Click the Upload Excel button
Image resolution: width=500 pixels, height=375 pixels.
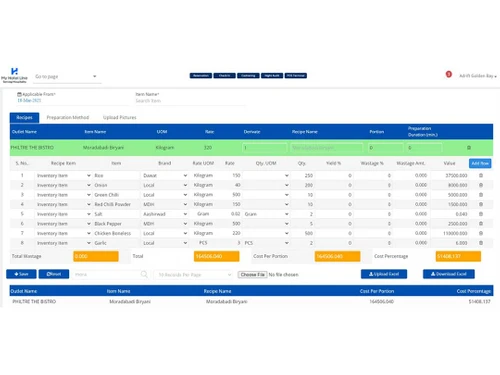point(384,274)
